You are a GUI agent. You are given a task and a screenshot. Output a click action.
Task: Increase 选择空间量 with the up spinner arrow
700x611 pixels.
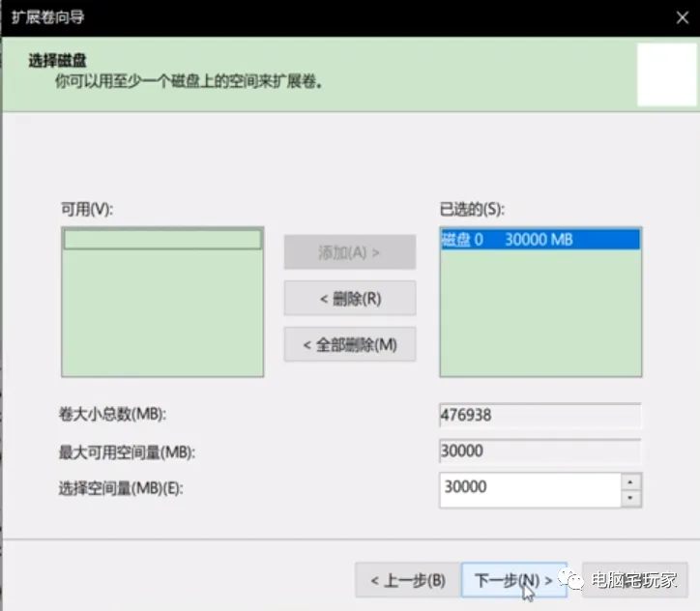[630, 482]
